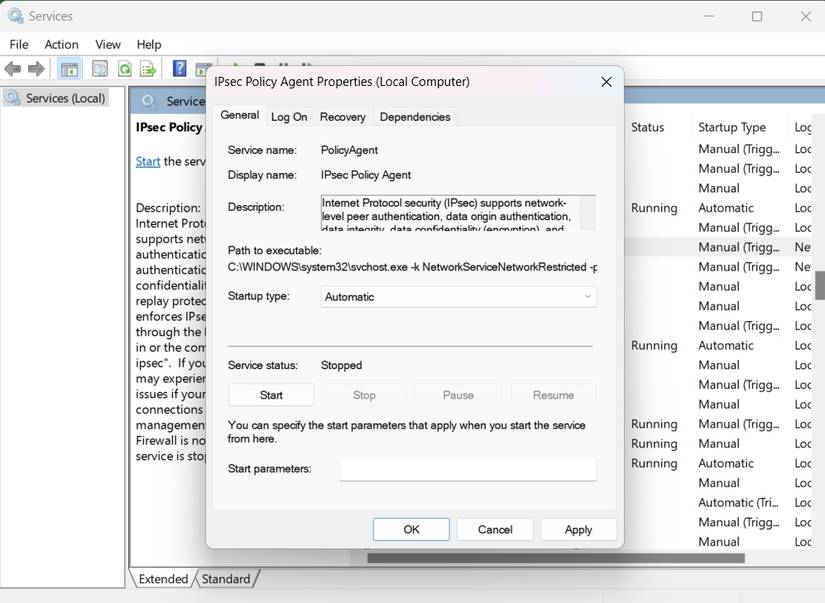
Task: Click the Description box scrollbar in the dialog
Action: pyautogui.click(x=588, y=213)
